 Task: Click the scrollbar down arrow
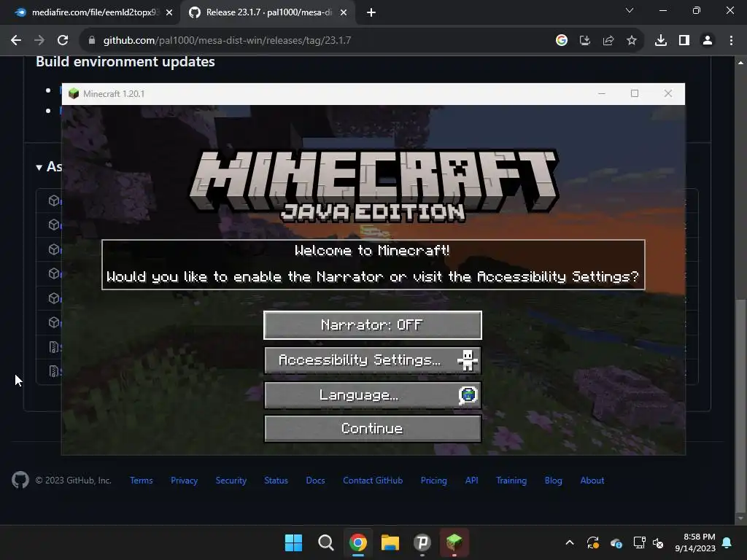[740, 518]
